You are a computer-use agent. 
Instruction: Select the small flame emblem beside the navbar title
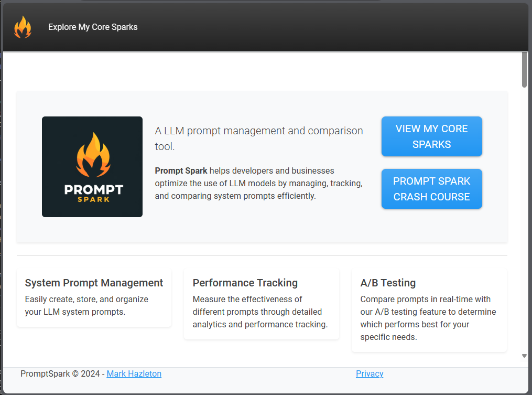[23, 27]
